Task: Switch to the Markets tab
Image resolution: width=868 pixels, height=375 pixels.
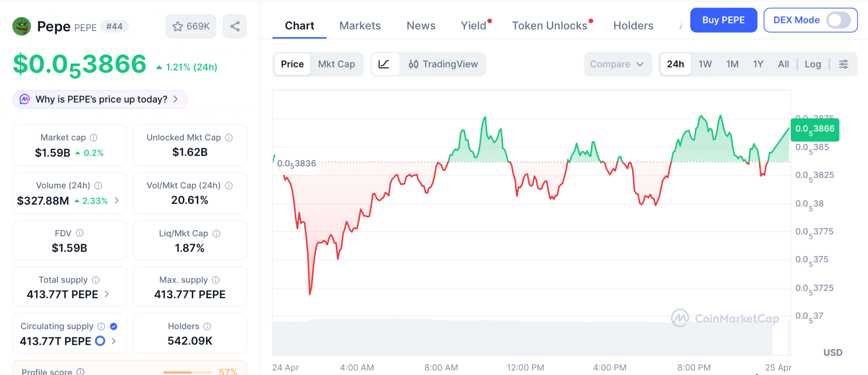Action: (x=360, y=26)
